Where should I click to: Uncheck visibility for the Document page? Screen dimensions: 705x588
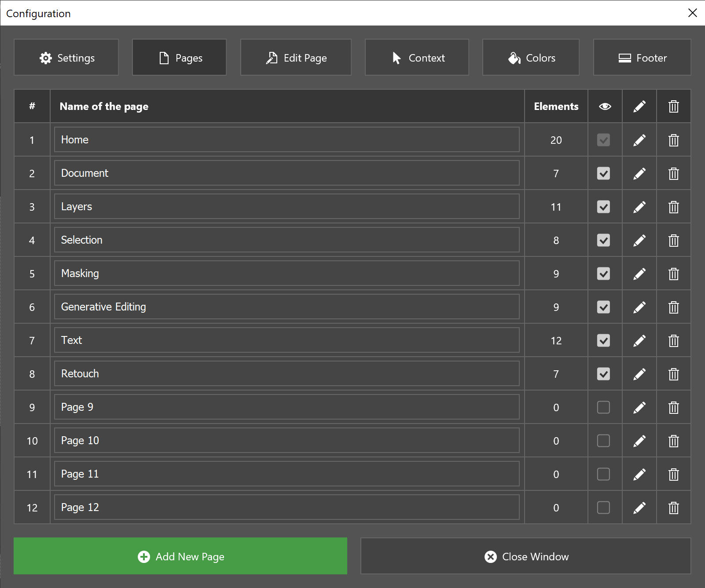[603, 173]
